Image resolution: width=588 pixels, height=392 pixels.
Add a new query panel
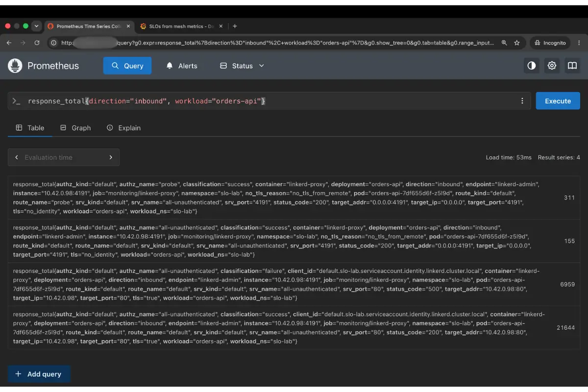point(39,374)
